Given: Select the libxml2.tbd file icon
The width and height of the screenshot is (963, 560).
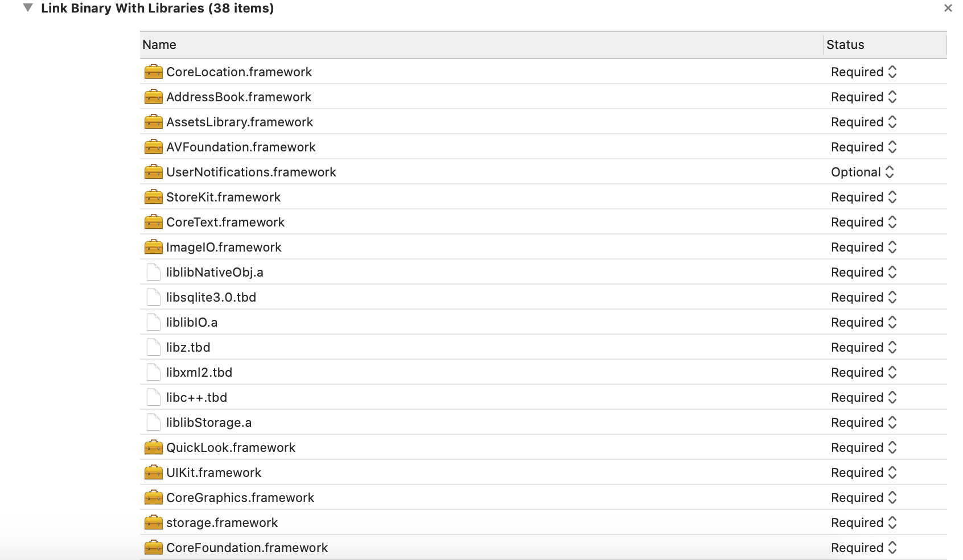Looking at the screenshot, I should [x=153, y=372].
